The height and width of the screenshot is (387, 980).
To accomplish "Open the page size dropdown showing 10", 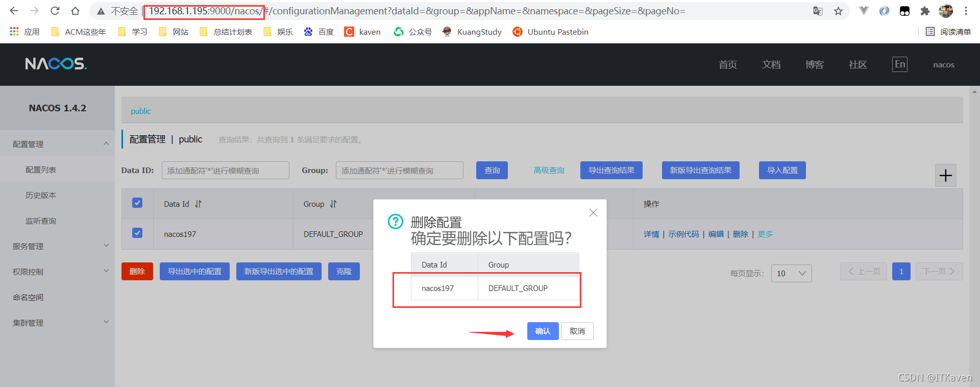I will 791,273.
